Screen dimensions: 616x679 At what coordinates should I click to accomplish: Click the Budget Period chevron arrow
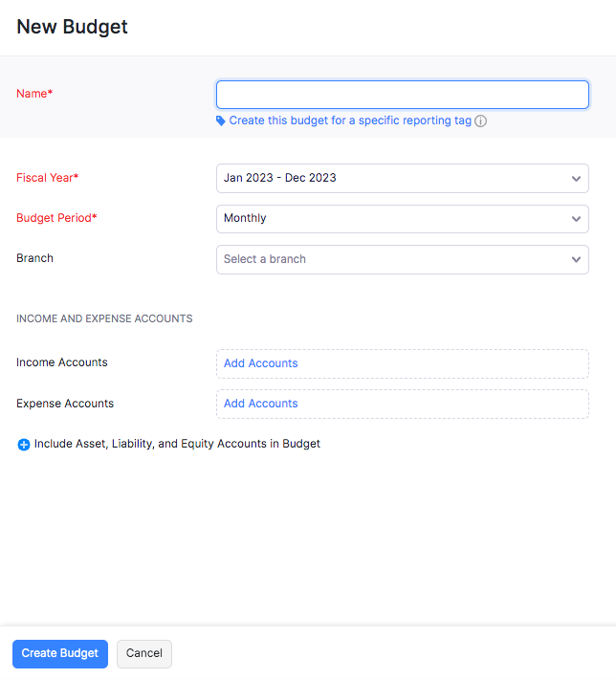(576, 219)
